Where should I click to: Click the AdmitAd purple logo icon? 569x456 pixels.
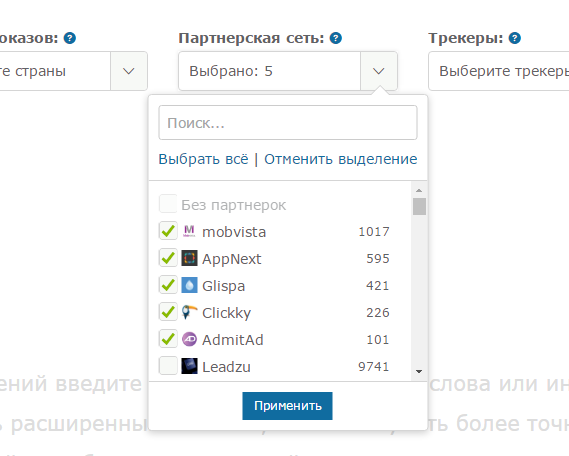pyautogui.click(x=189, y=339)
